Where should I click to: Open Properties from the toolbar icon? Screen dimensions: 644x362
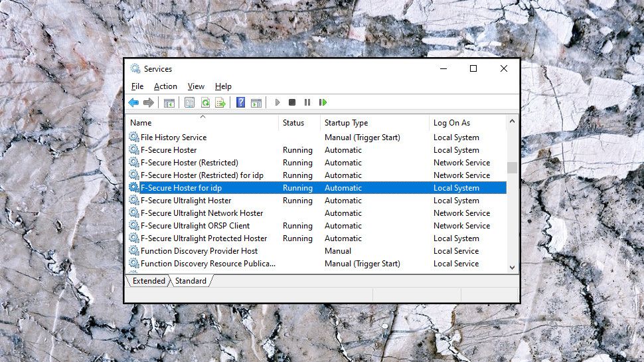pyautogui.click(x=190, y=102)
